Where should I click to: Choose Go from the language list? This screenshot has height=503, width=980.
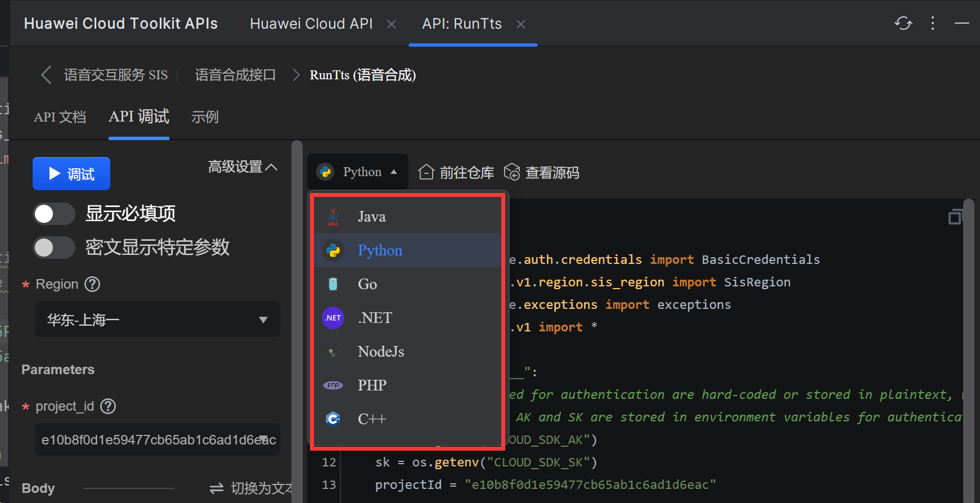click(367, 284)
